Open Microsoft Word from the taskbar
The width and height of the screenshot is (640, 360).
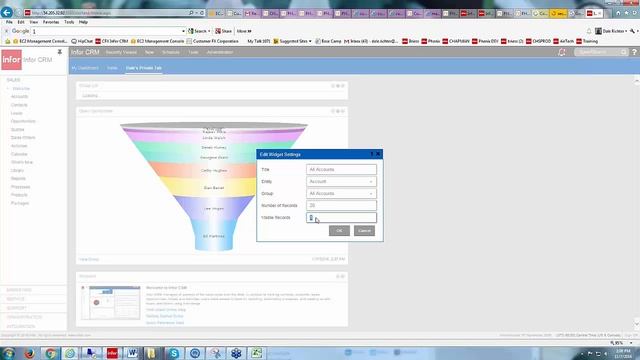(132, 353)
